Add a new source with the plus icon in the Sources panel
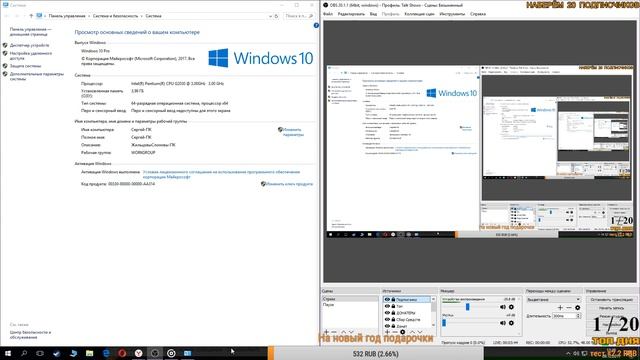Image resolution: width=640 pixels, height=360 pixels. [x=387, y=332]
